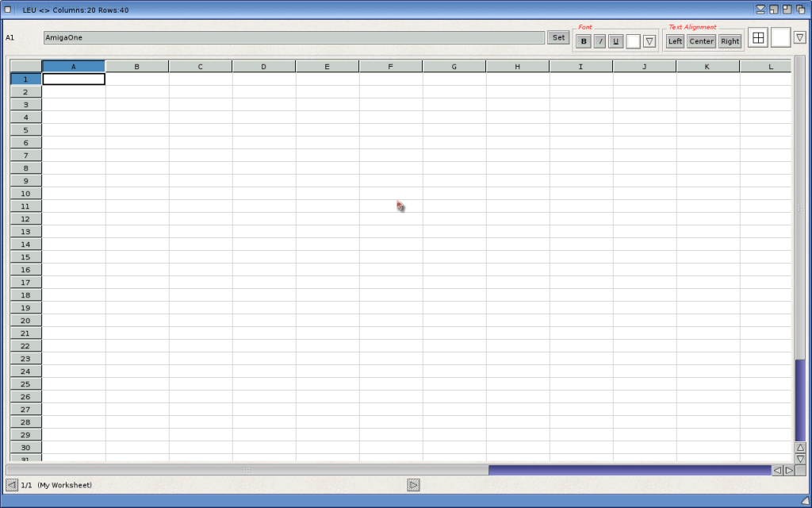
Task: Select column D header
Action: click(x=263, y=67)
